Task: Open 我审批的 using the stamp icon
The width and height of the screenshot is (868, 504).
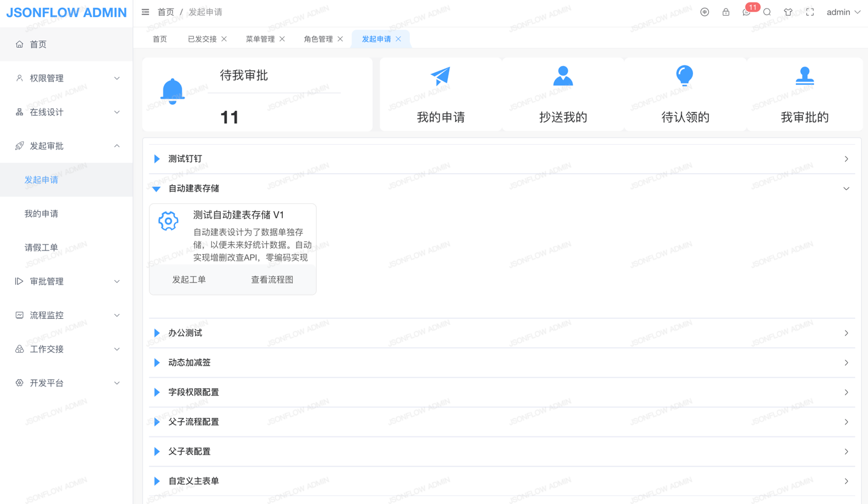Action: [804, 76]
